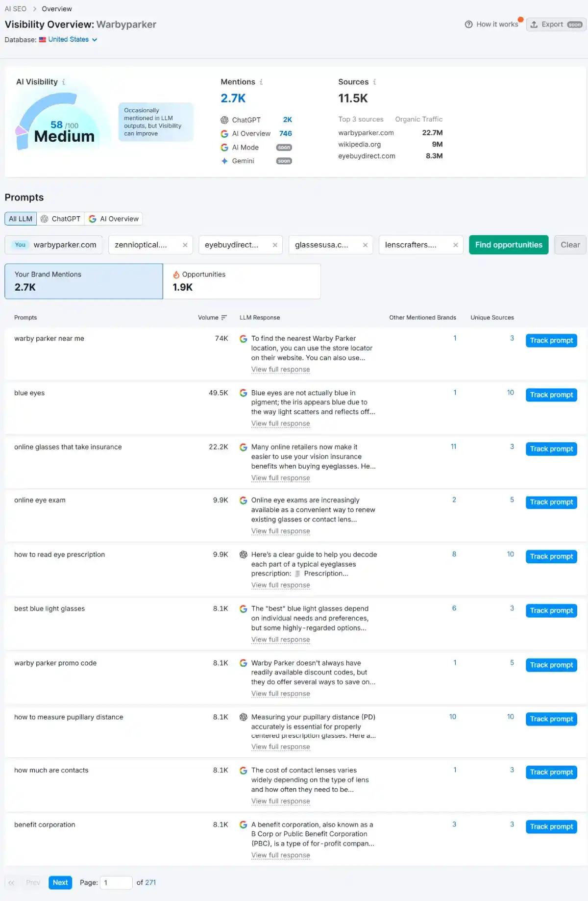Track prompt for how much are contacts
Screen dimensions: 588x901
click(551, 773)
